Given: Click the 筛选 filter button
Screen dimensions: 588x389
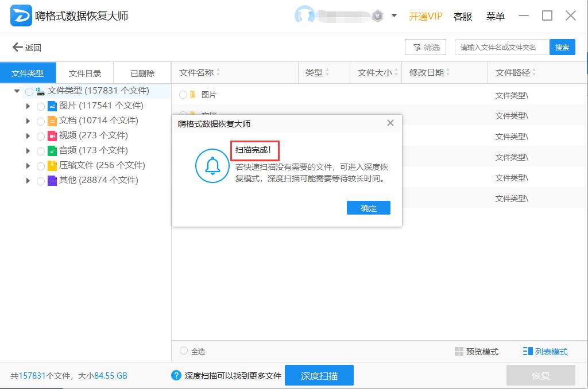Looking at the screenshot, I should tap(425, 47).
